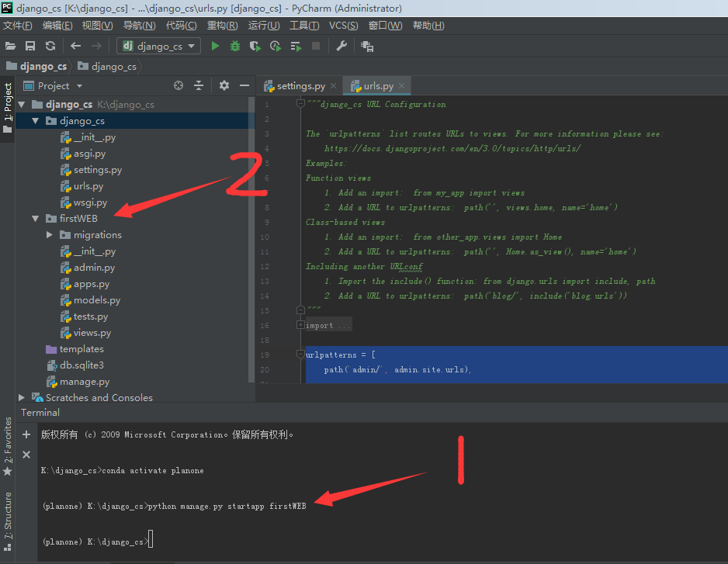This screenshot has width=728, height=564.
Task: Click the Search Everywhere toolbar icon
Action: [x=367, y=46]
